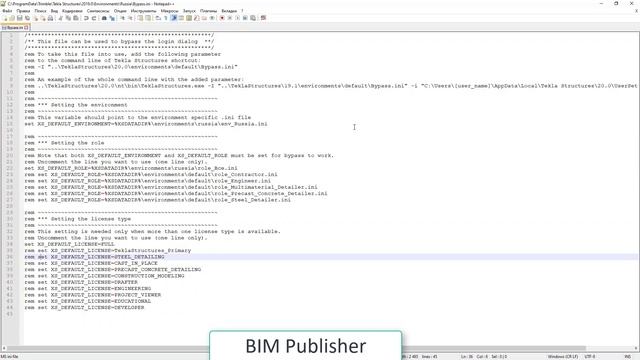Toggle synchronized horizontal scrolling icon
Viewport: 640px width, 360px height.
tap(148, 18)
